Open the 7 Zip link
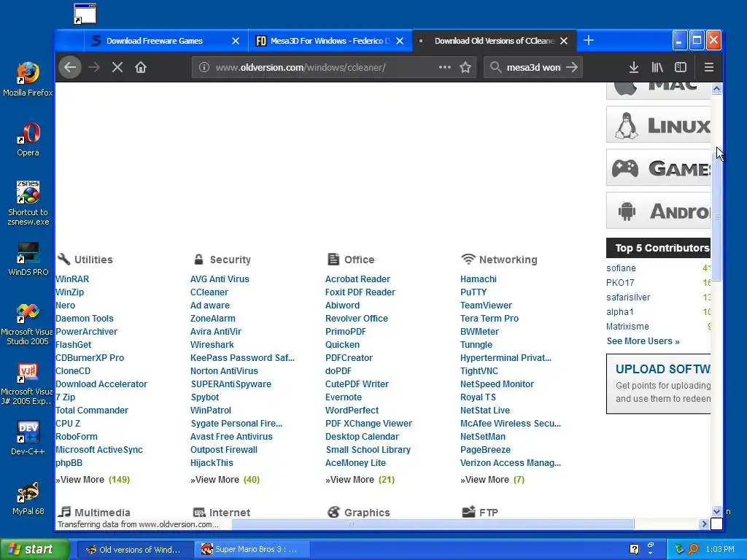The image size is (747, 560). tap(65, 397)
